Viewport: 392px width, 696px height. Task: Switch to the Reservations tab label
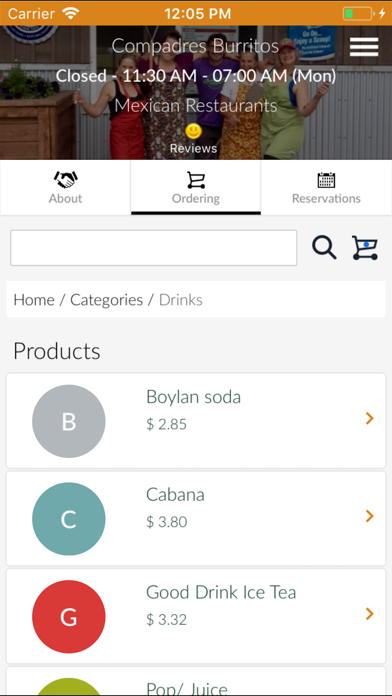(326, 198)
